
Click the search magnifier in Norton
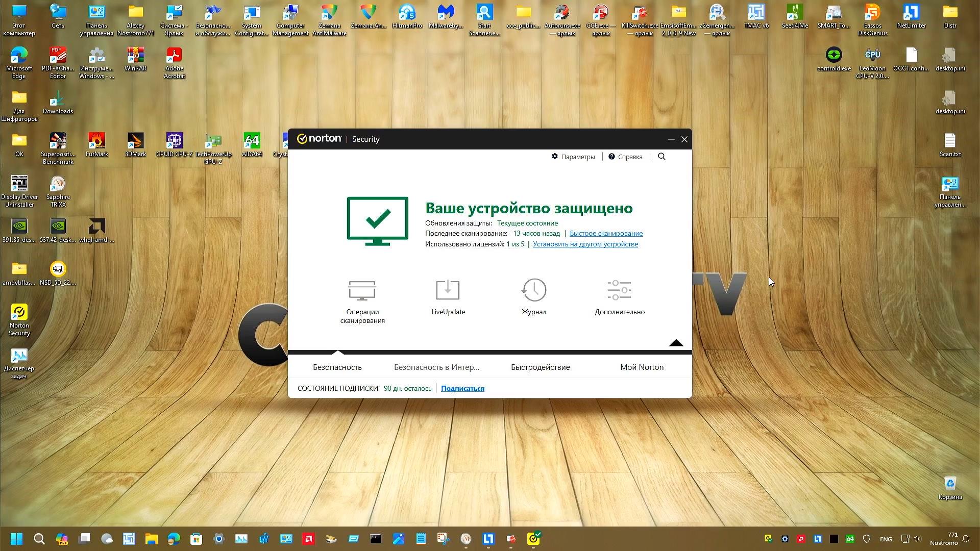(x=661, y=157)
